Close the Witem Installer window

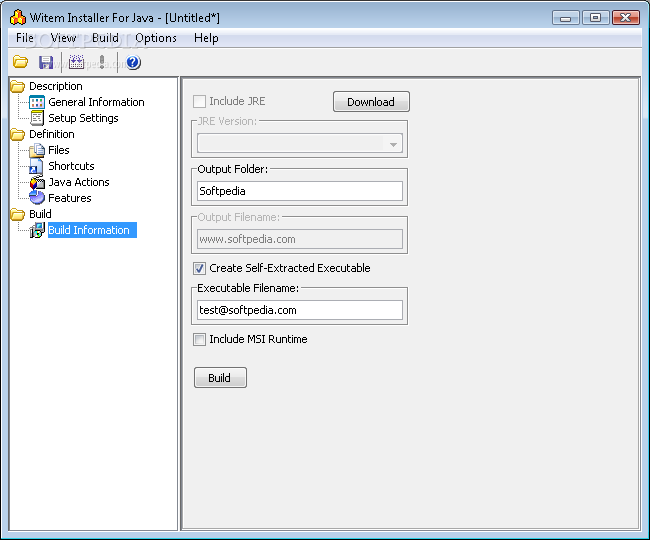click(626, 18)
